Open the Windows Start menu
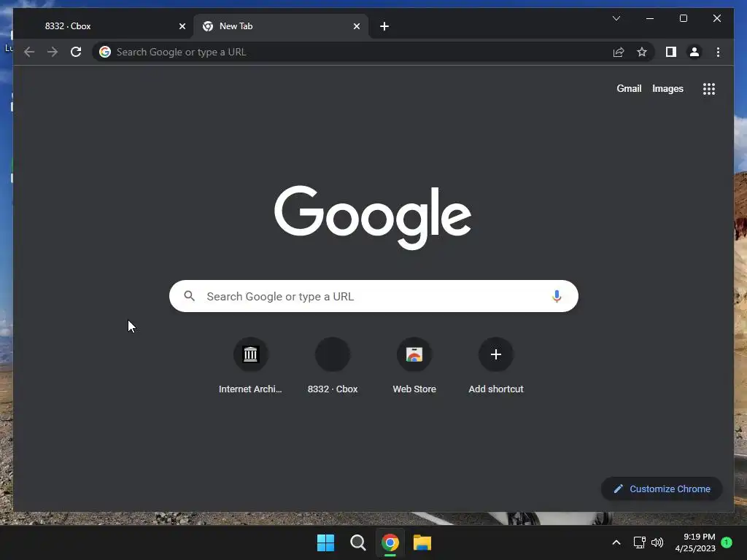 [x=326, y=542]
